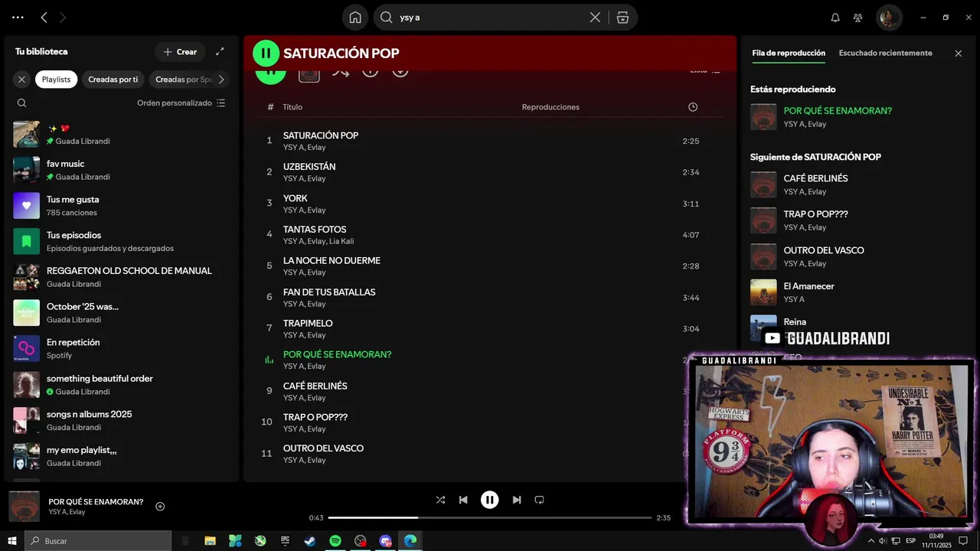Open 'REGGAETON OLD SCHOOL DE MANUAL' playlist
Screen dimensions: 980x551
point(122,277)
